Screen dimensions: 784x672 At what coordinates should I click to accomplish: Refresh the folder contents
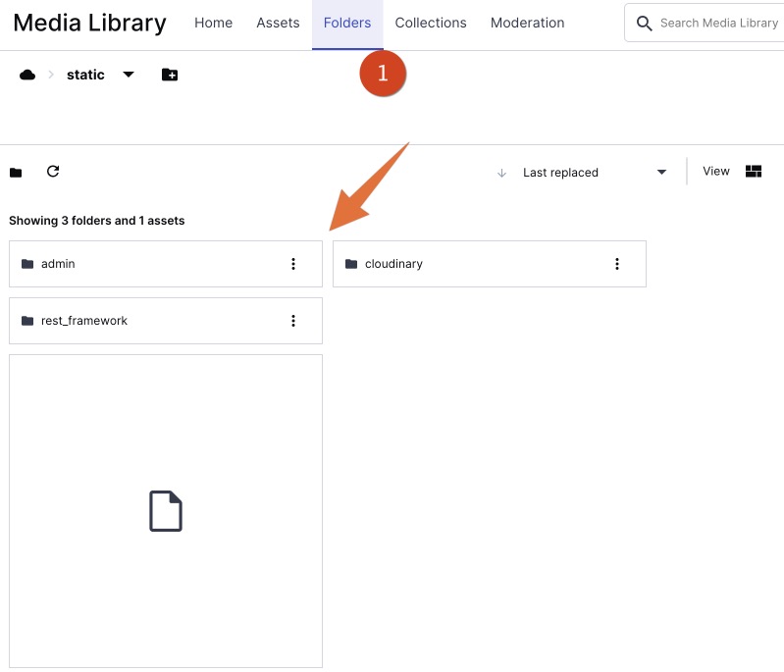pos(53,172)
